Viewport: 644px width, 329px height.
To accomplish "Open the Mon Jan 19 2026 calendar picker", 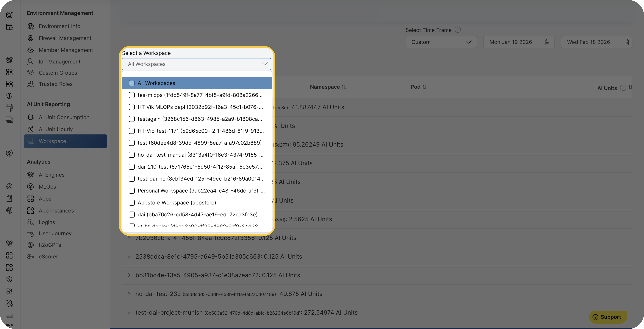I will 548,42.
